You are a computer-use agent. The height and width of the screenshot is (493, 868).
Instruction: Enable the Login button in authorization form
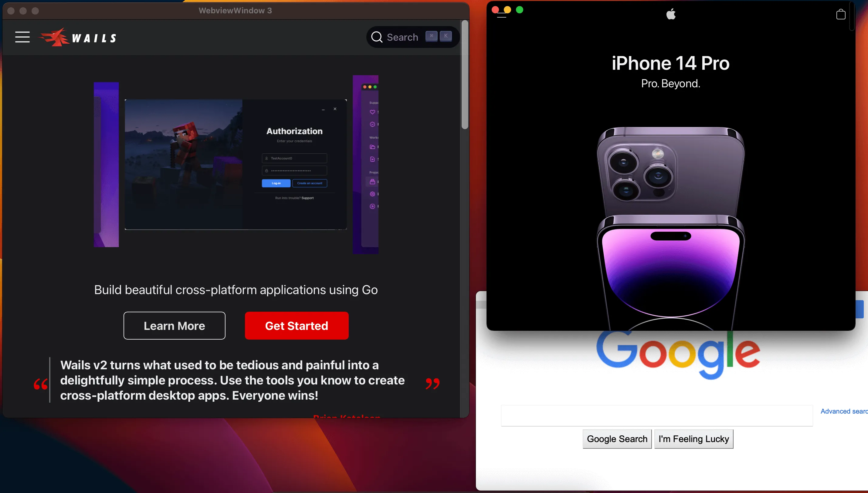coord(276,183)
